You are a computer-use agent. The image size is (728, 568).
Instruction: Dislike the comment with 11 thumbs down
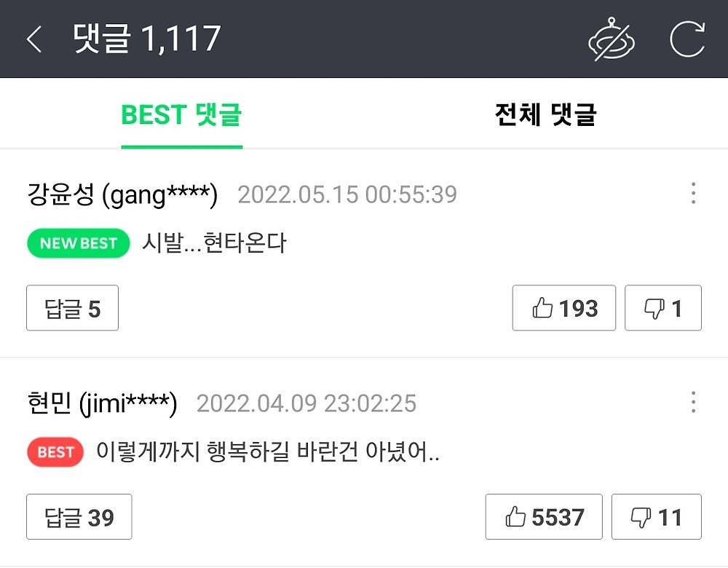click(x=657, y=517)
